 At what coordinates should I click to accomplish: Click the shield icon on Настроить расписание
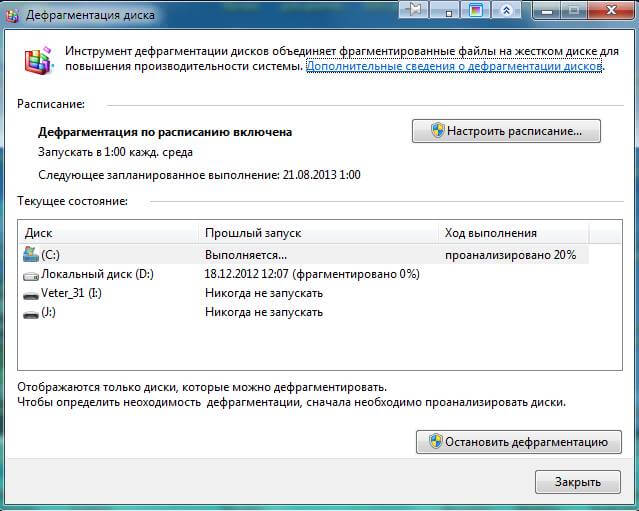click(x=438, y=131)
